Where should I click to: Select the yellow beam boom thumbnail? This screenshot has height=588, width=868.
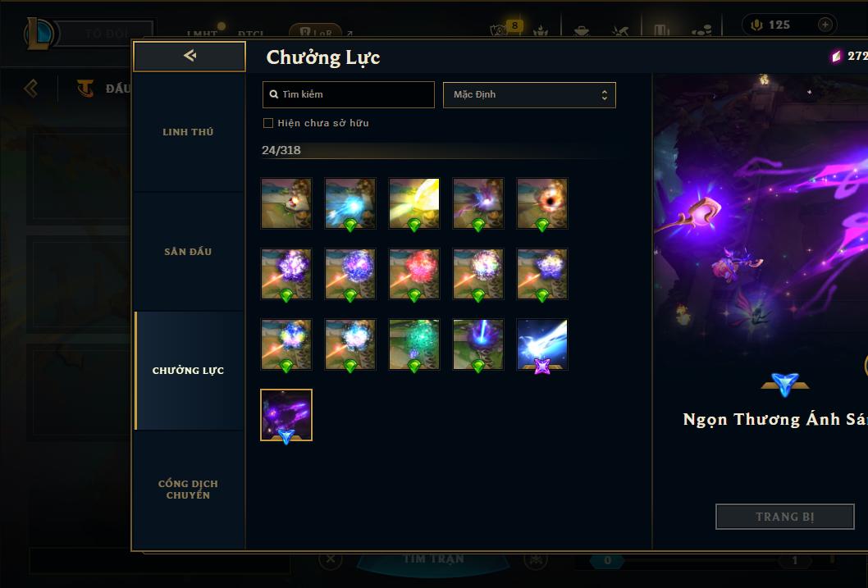(414, 203)
